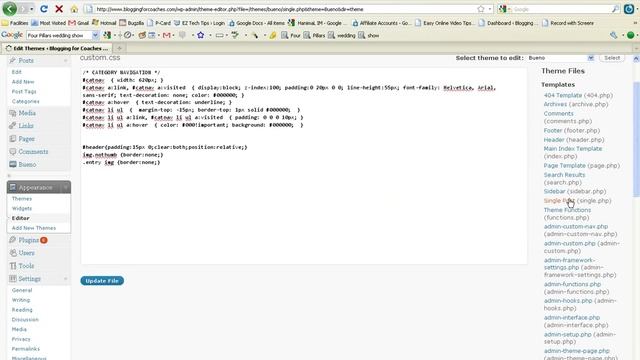Viewport: 640px width, 360px height.
Task: Open Links section in WordPress sidebar
Action: 26,126
